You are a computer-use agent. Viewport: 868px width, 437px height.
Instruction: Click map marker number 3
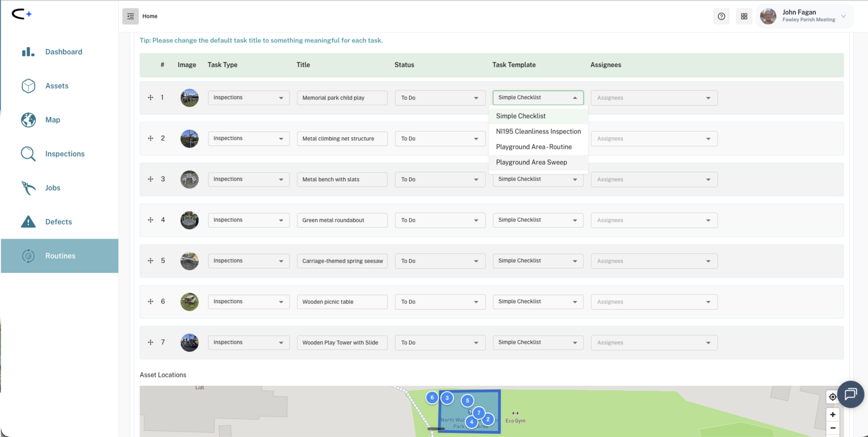click(x=447, y=398)
